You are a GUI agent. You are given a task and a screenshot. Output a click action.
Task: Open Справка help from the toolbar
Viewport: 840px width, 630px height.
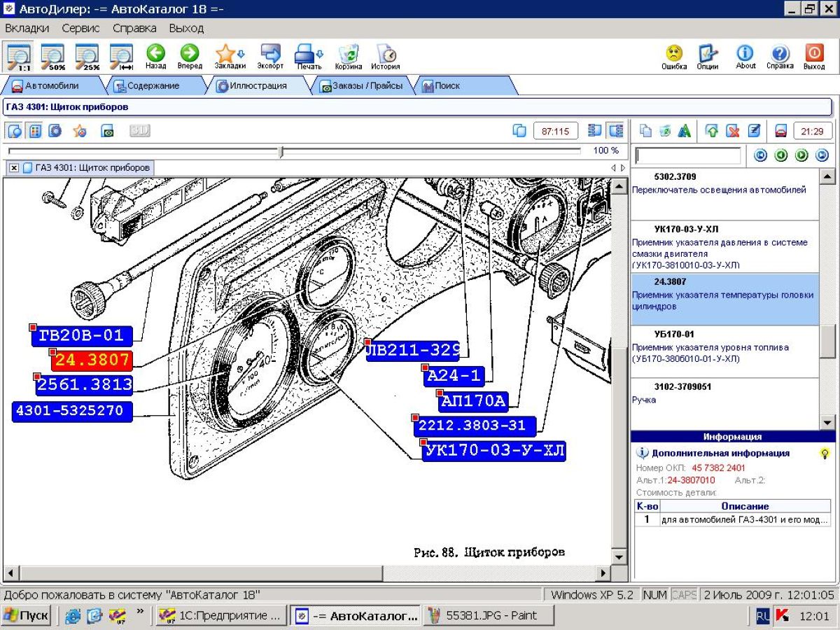tap(780, 56)
